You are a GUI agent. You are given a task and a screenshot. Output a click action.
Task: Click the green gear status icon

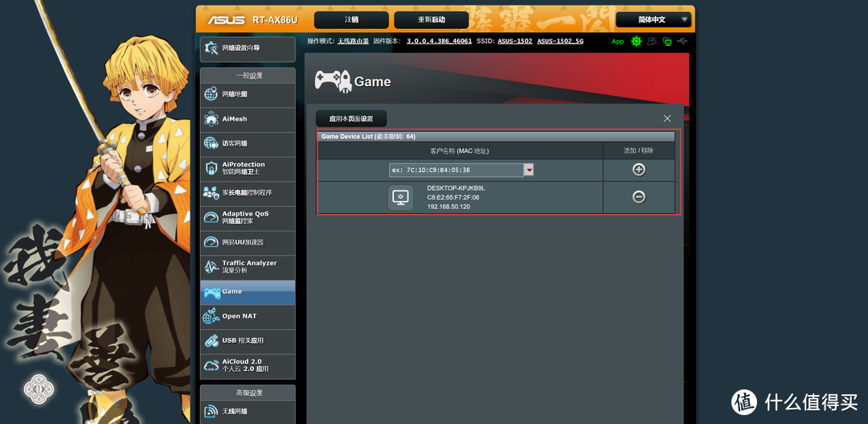click(636, 41)
